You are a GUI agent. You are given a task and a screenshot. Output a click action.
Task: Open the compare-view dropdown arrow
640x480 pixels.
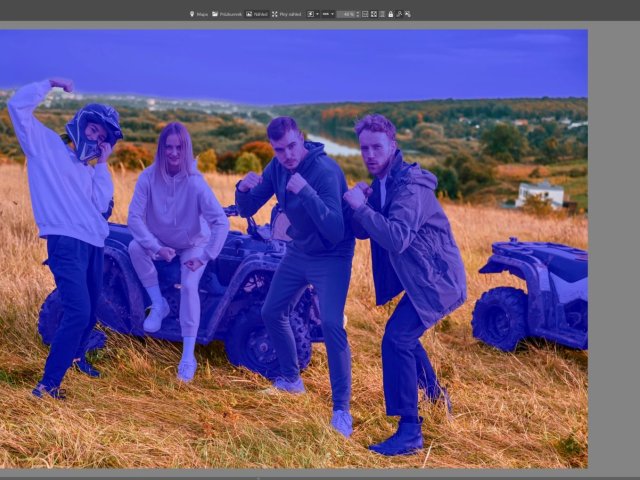(317, 14)
